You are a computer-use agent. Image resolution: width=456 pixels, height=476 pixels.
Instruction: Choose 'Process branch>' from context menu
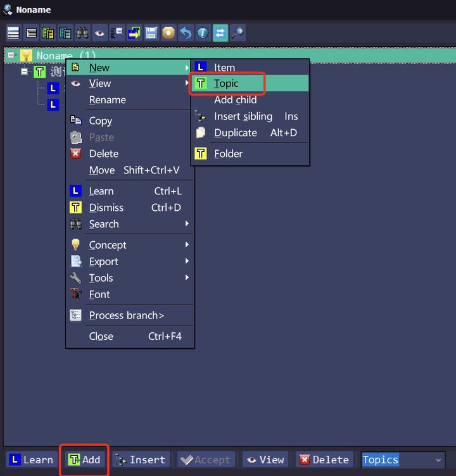130,315
